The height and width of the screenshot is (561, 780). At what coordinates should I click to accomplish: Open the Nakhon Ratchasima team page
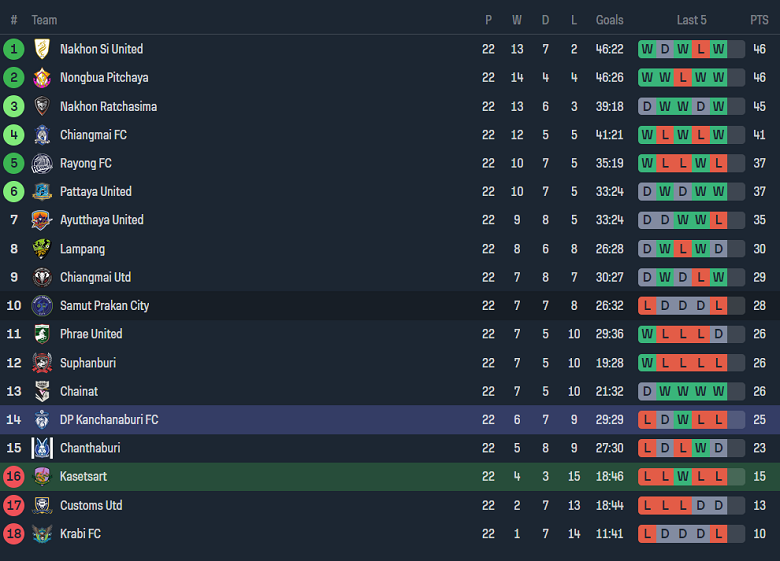point(108,107)
